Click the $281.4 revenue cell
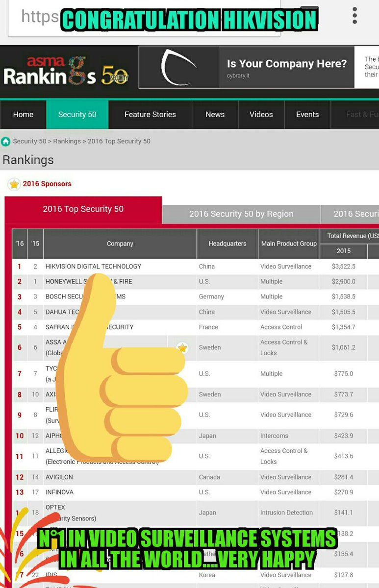 (344, 477)
